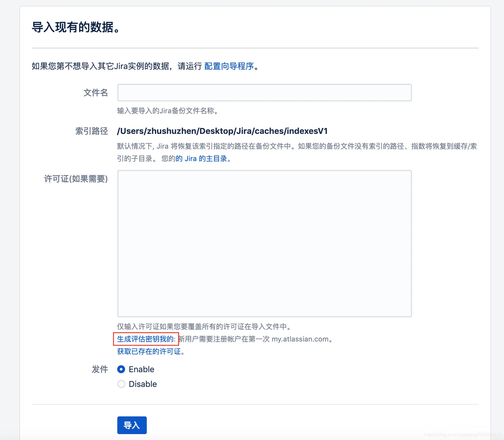Image resolution: width=504 pixels, height=440 pixels.
Task: Disable mail sending via the Disable option
Action: tap(121, 384)
